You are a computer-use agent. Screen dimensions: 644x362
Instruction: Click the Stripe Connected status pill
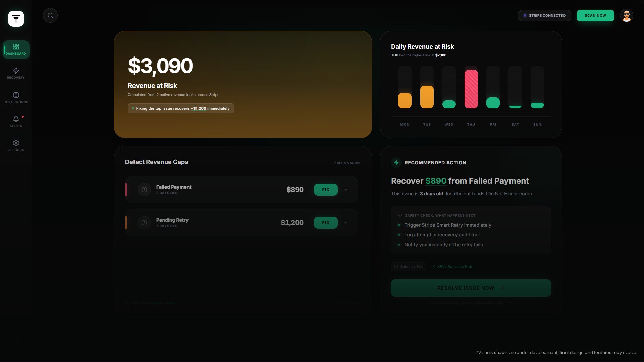544,15
